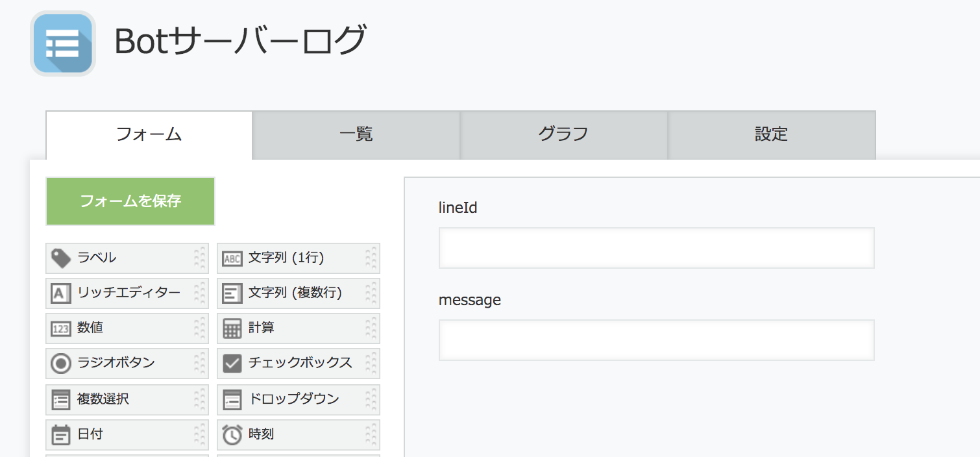Grab the drag handle on 複数選択
The width and height of the screenshot is (980, 457).
(x=200, y=399)
